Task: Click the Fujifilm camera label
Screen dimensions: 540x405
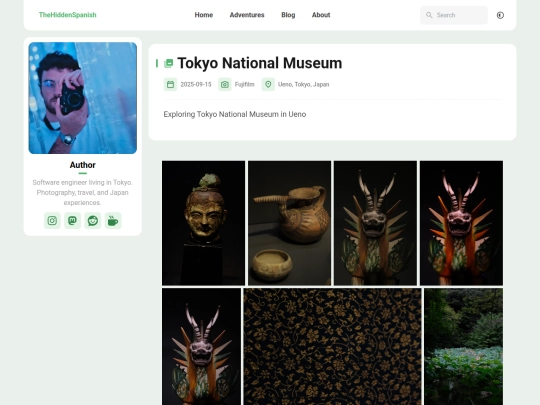Action: (x=245, y=84)
